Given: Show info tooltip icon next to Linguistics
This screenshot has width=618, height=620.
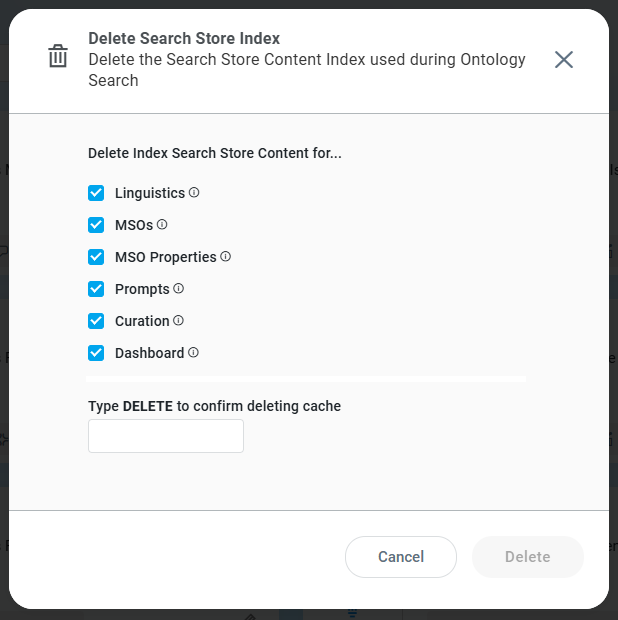Looking at the screenshot, I should pos(194,192).
